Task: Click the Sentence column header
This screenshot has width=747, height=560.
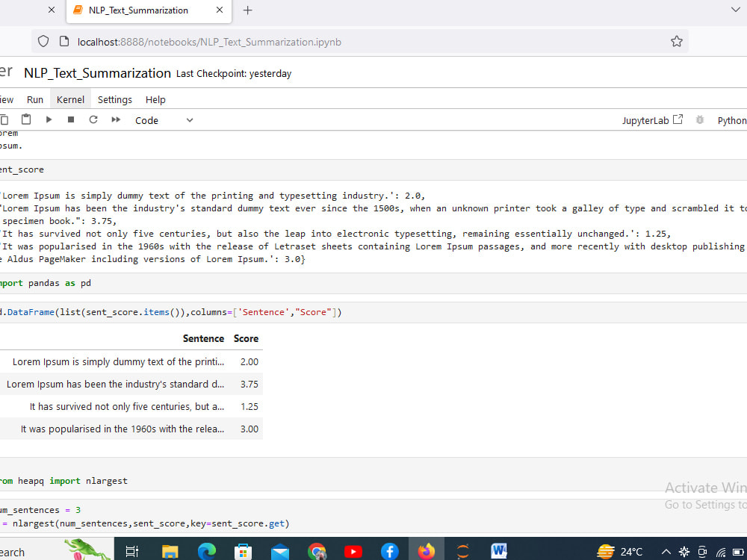Action: coord(203,338)
